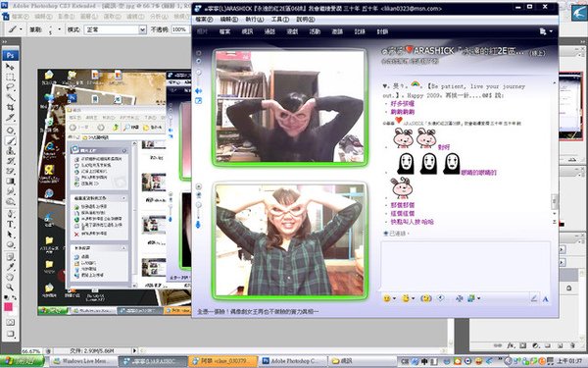This screenshot has width=588, height=368.
Task: Select the Pen tool
Action: tap(10, 214)
